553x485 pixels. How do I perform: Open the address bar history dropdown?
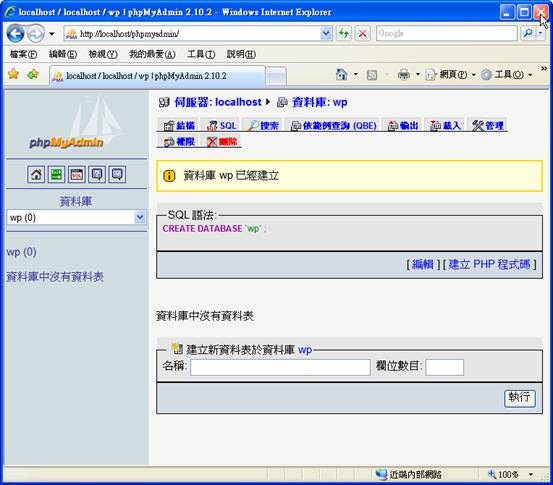(x=326, y=34)
